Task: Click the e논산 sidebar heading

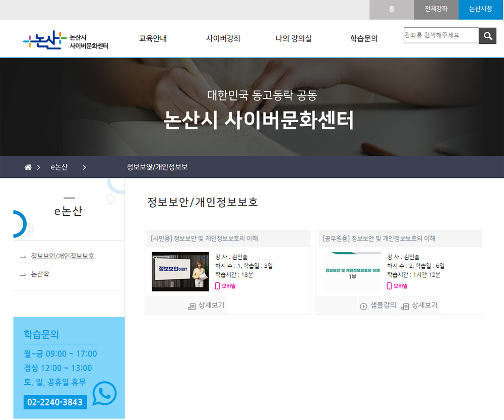Action: pos(69,211)
